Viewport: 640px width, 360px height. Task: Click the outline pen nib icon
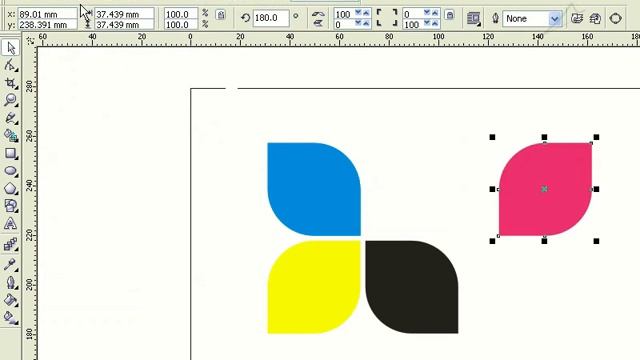point(496,18)
